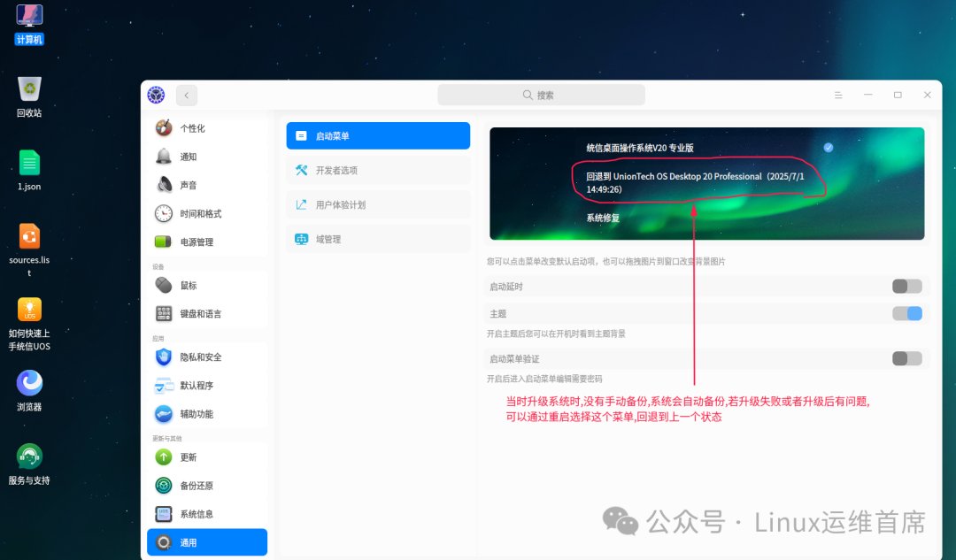Click the 搜索 search field
The width and height of the screenshot is (956, 560).
(541, 95)
